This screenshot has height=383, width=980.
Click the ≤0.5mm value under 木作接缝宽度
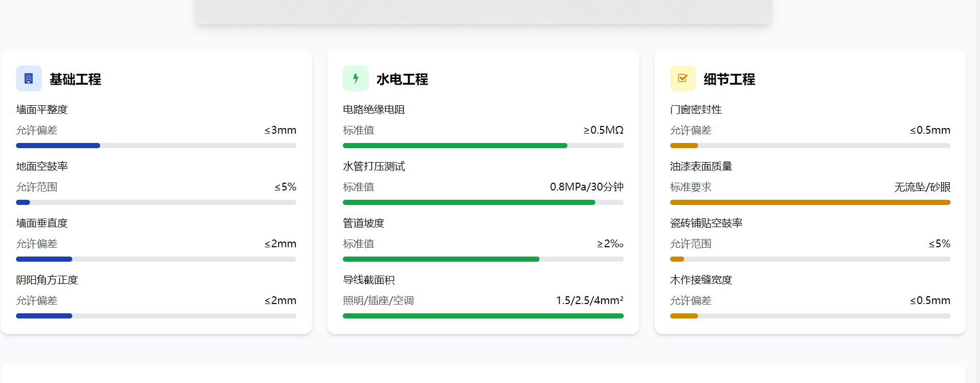coord(930,300)
